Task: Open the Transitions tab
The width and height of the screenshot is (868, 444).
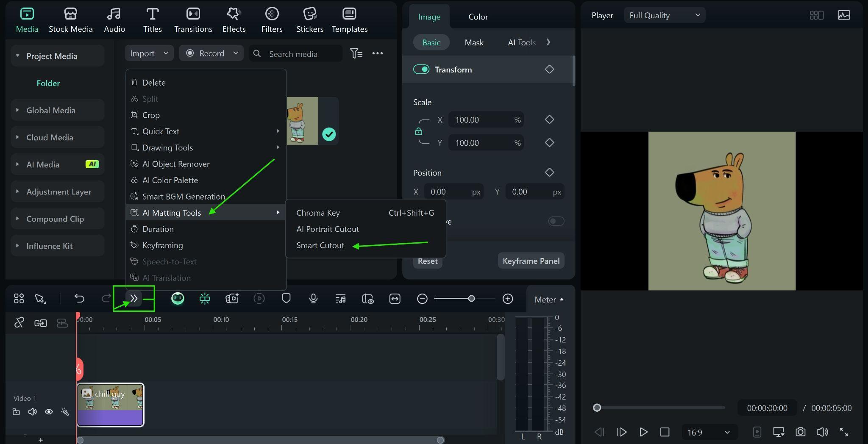Action: (193, 20)
